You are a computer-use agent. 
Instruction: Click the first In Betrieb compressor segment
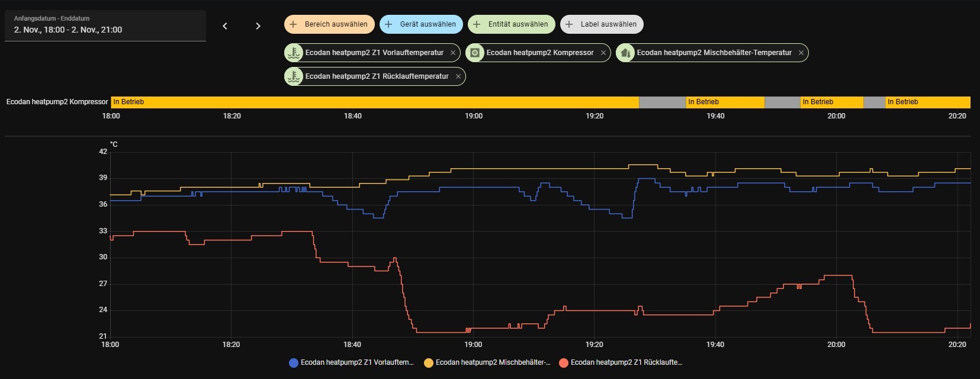coord(374,102)
